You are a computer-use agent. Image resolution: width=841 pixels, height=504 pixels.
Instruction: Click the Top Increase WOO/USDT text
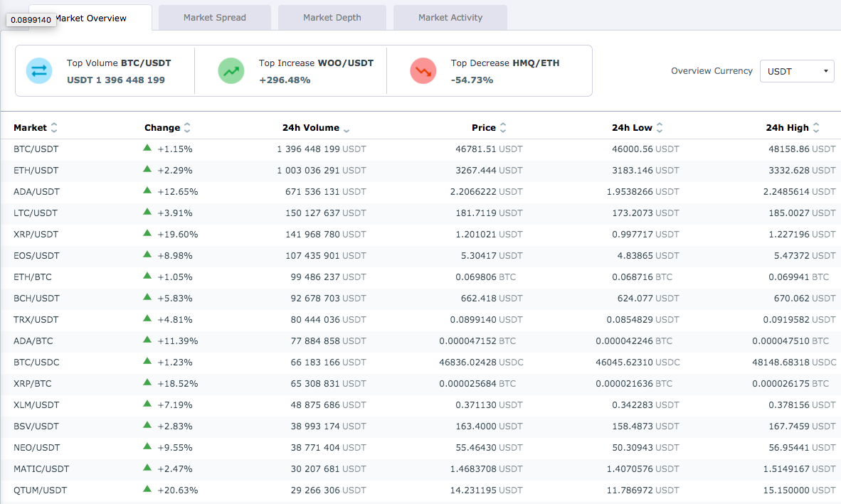(316, 63)
